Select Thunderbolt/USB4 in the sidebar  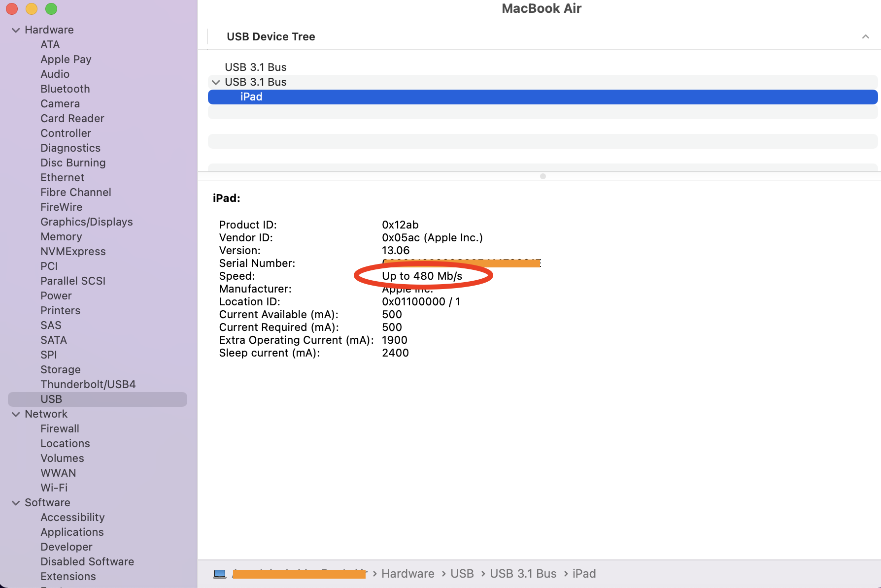[x=88, y=385]
